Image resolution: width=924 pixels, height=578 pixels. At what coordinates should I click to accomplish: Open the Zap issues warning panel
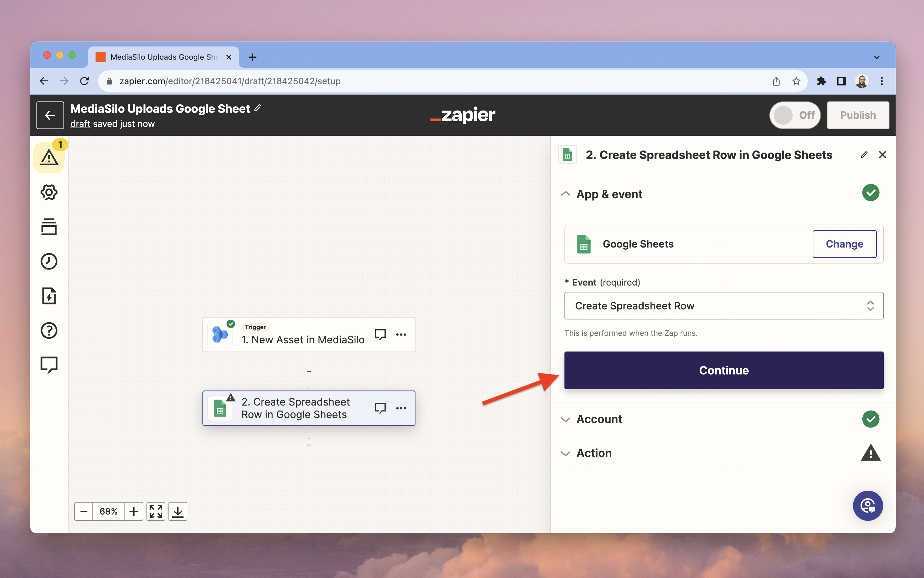coord(49,157)
